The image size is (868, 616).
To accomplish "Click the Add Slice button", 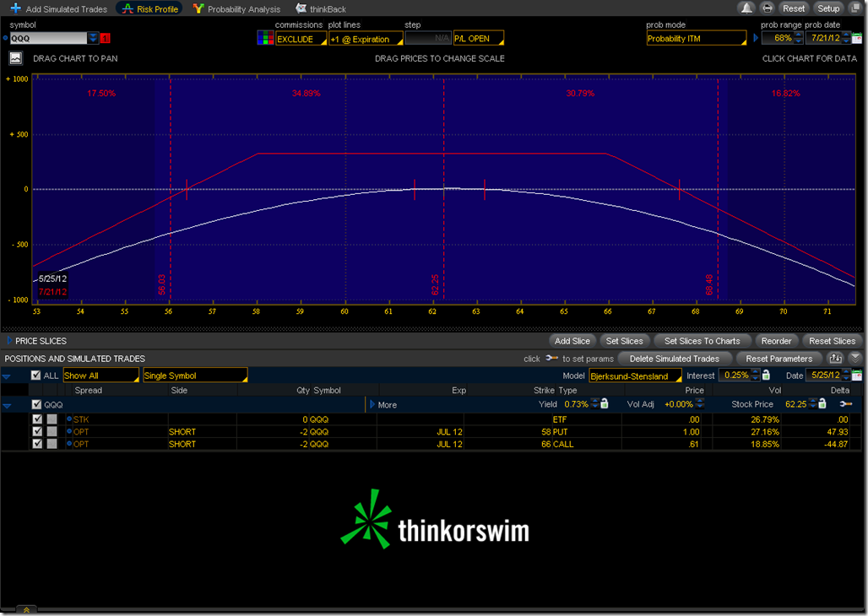I will 572,341.
